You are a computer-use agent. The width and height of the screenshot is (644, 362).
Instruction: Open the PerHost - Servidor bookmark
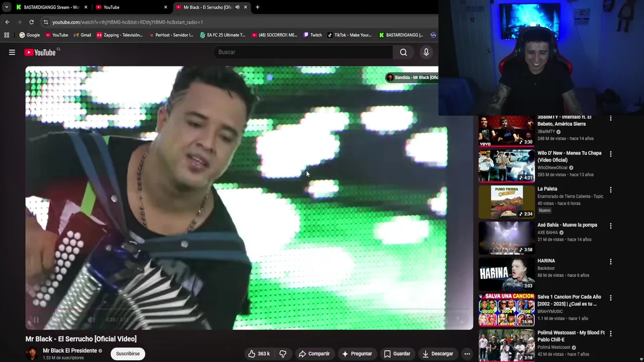click(171, 35)
